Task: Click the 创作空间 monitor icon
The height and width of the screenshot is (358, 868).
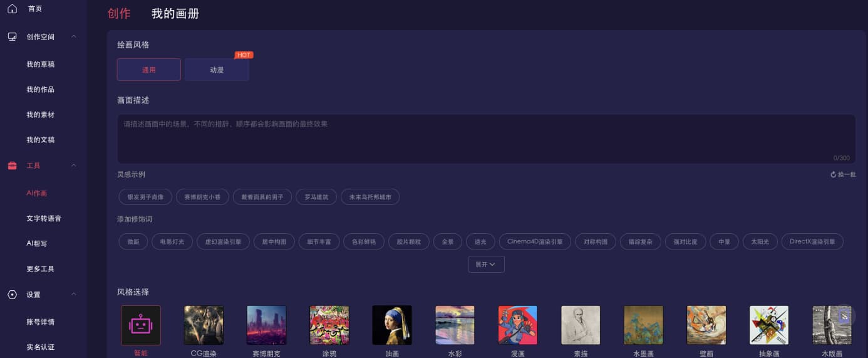Action: [12, 36]
